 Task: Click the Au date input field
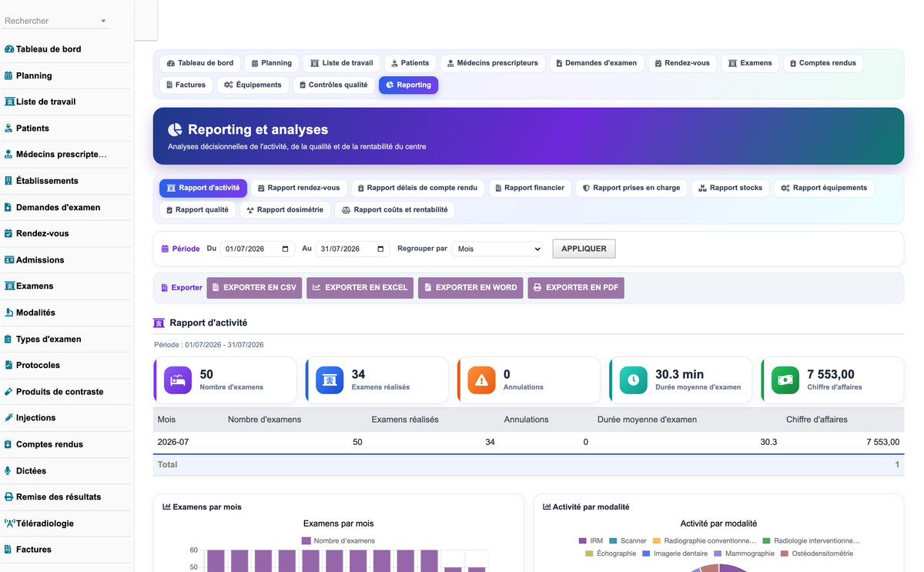pyautogui.click(x=353, y=249)
